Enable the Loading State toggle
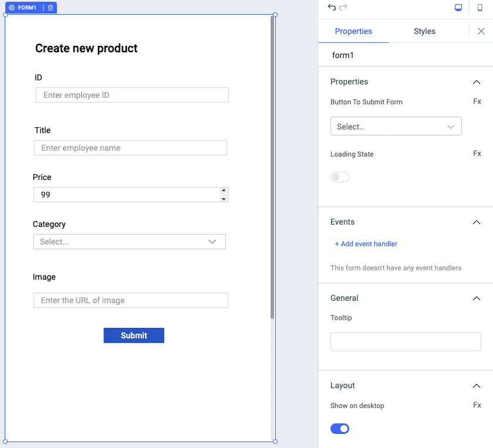The image size is (493, 448). pyautogui.click(x=340, y=177)
